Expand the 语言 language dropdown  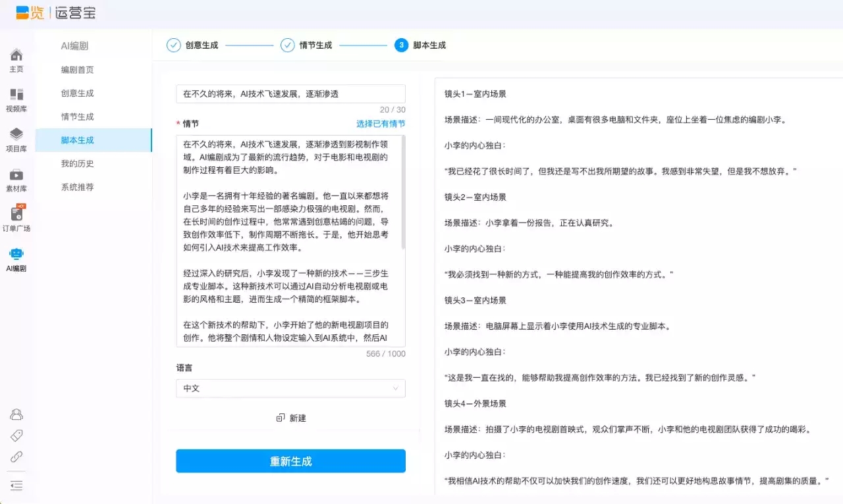click(x=290, y=388)
